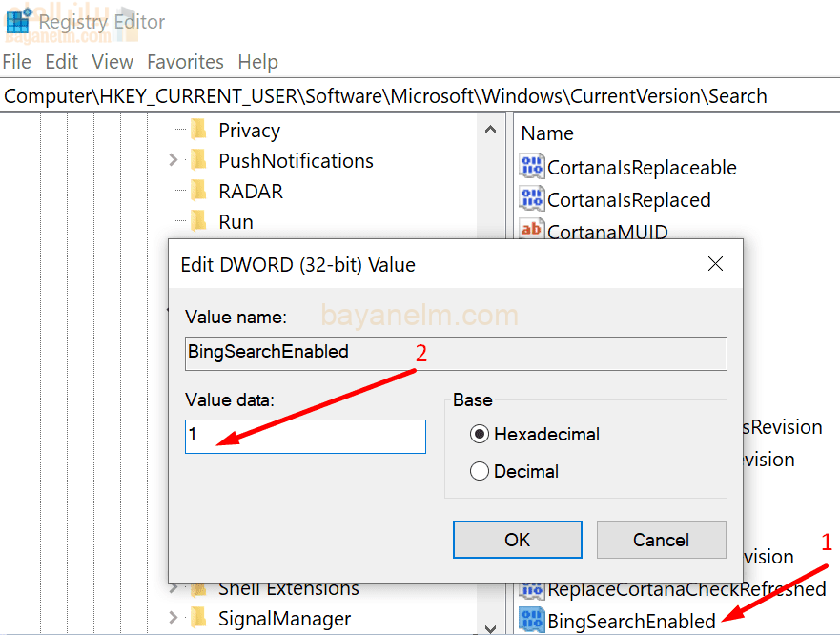Expand the SignalManager tree node
Image resolution: width=840 pixels, height=635 pixels.
173,619
